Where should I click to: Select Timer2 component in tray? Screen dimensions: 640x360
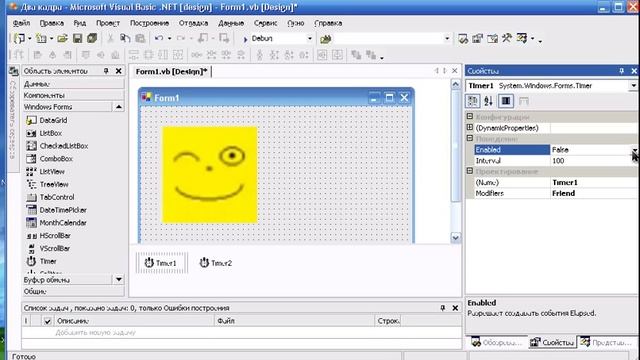(x=216, y=263)
